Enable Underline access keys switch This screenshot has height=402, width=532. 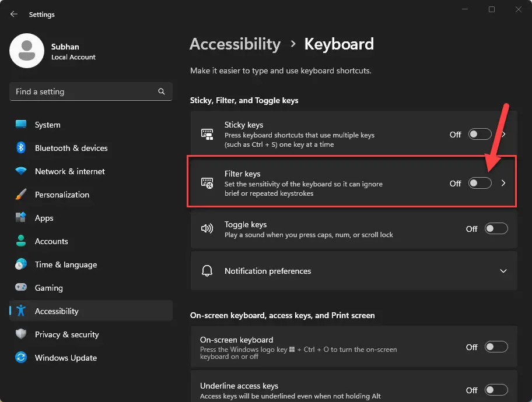tap(496, 390)
